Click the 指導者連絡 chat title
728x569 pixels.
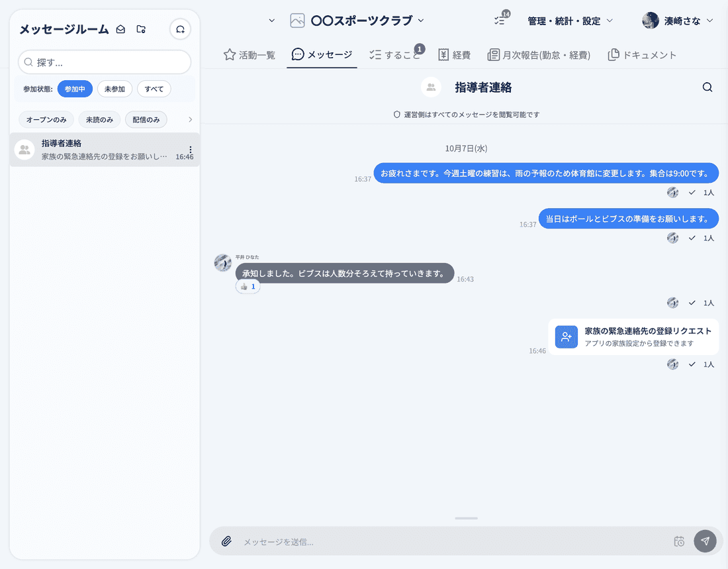tap(483, 87)
